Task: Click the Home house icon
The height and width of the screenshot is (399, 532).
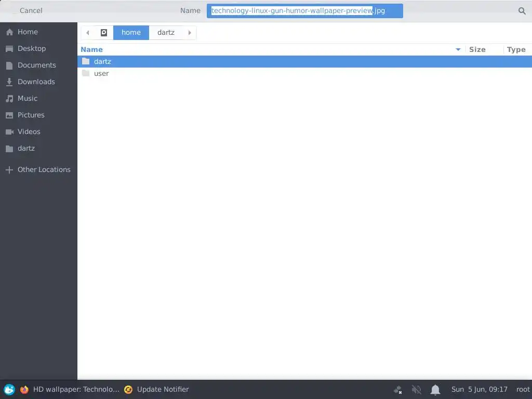Action: 9,32
